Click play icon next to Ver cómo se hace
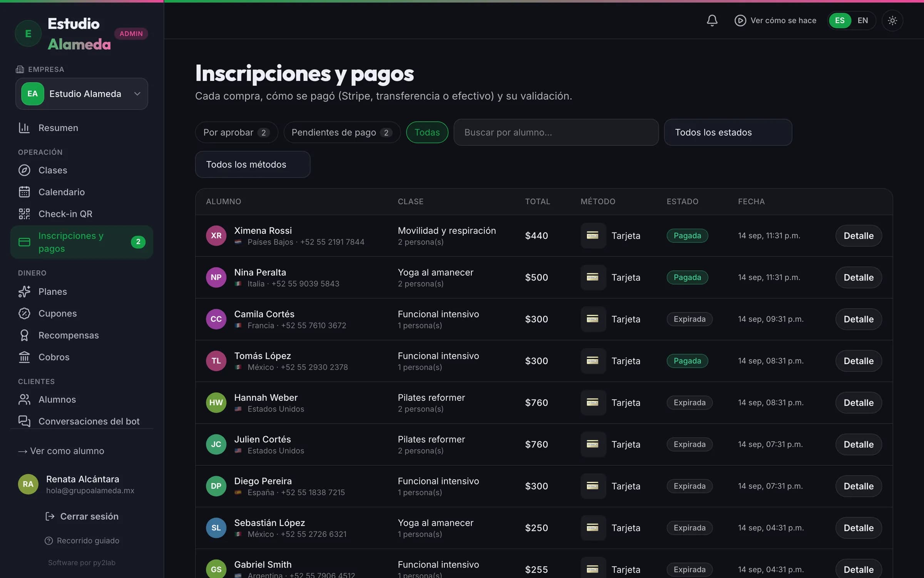924x578 pixels. pyautogui.click(x=740, y=20)
